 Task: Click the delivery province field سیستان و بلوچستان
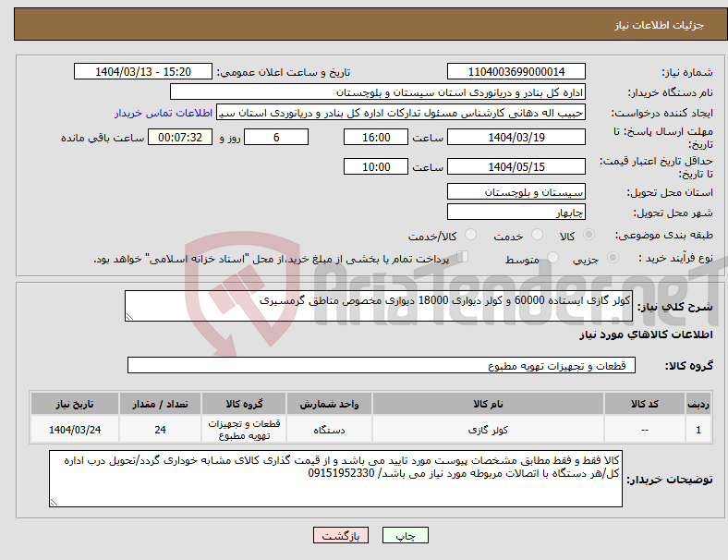tap(516, 191)
